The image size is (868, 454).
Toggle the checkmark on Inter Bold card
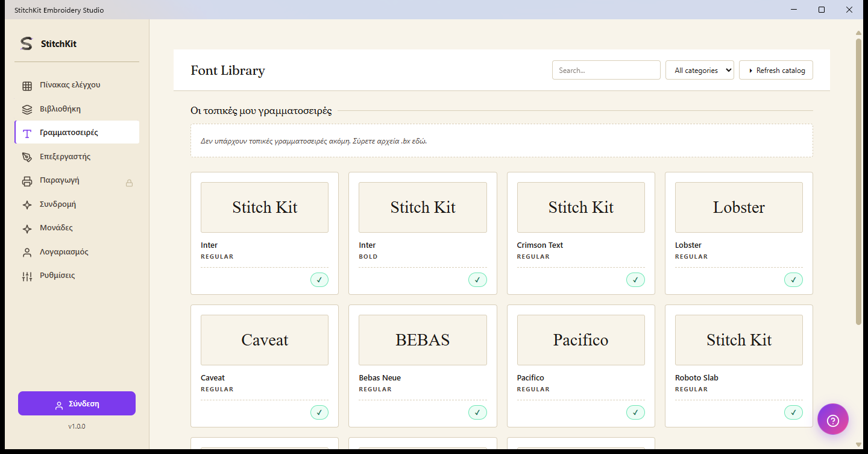coord(477,280)
